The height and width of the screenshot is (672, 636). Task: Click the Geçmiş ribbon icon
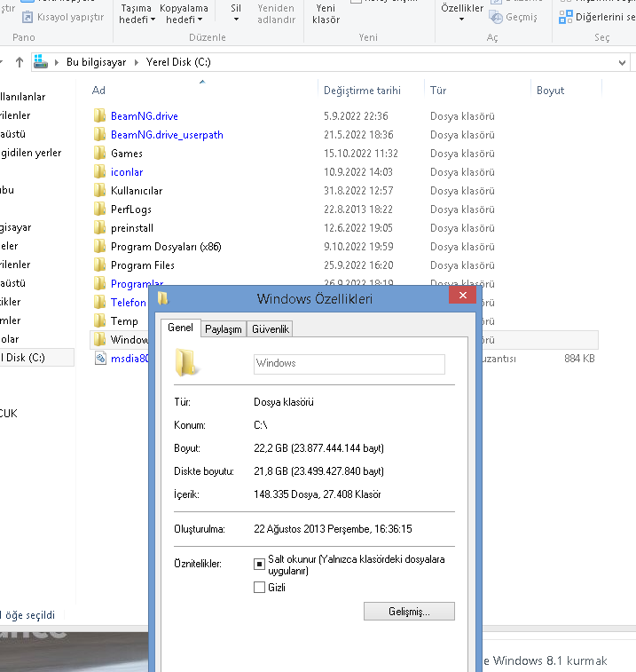(496, 17)
